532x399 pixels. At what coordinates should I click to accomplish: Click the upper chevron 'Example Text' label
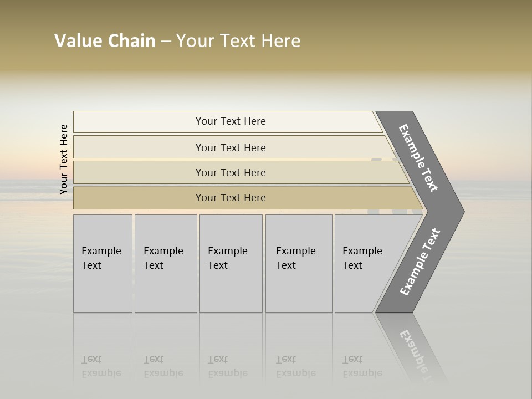click(418, 158)
